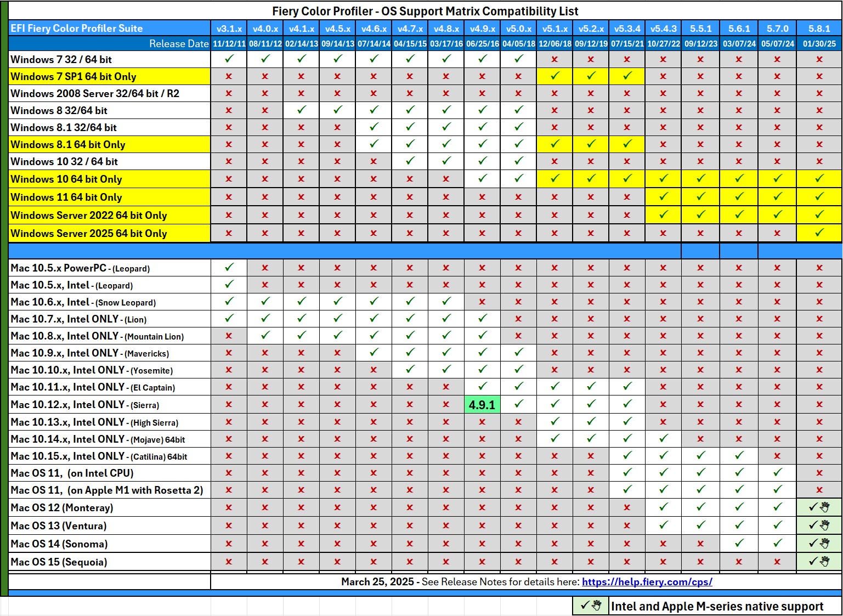
Task: Click Windows 11 64 bit checkmark under 5.4.3
Action: click(663, 196)
